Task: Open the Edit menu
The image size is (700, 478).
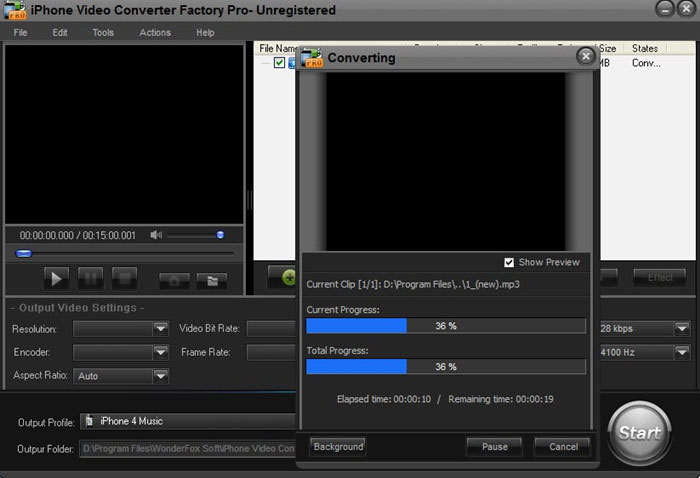Action: (x=60, y=33)
